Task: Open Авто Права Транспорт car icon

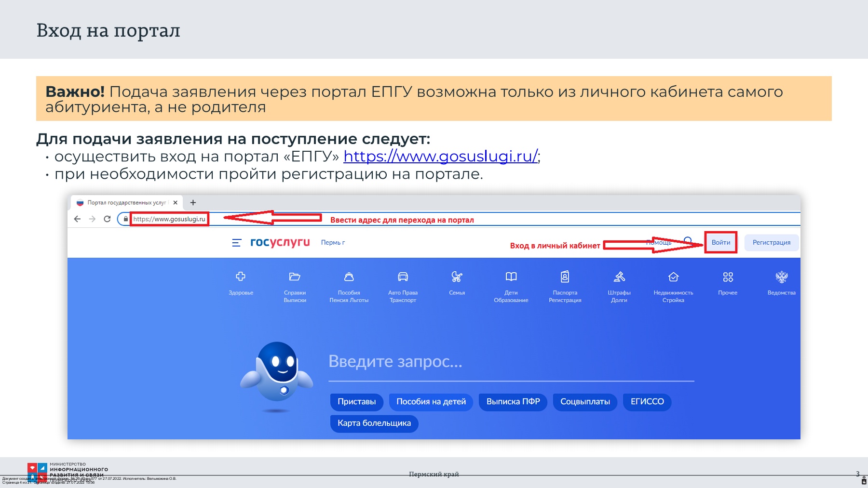Action: click(x=403, y=277)
